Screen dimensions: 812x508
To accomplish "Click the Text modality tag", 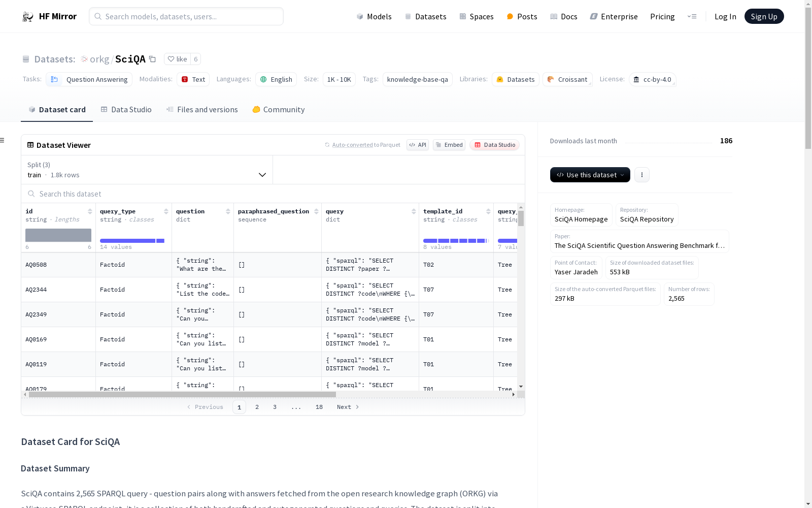I will point(193,79).
